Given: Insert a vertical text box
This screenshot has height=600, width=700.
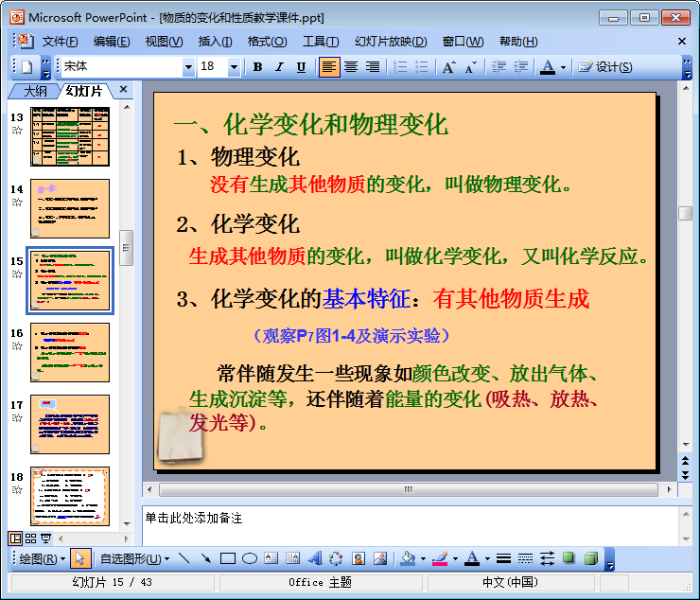Looking at the screenshot, I should tap(293, 558).
